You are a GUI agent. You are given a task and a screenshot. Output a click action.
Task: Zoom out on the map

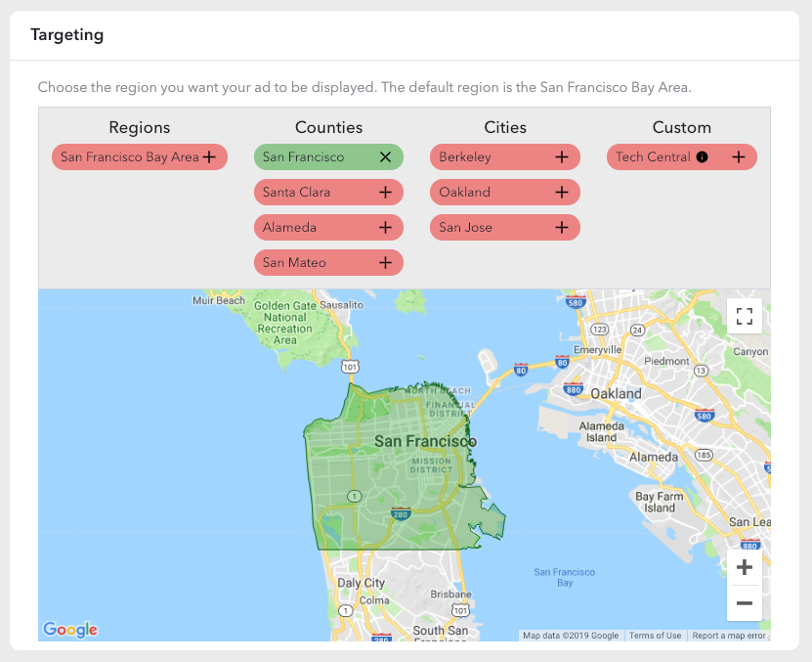[x=745, y=602]
